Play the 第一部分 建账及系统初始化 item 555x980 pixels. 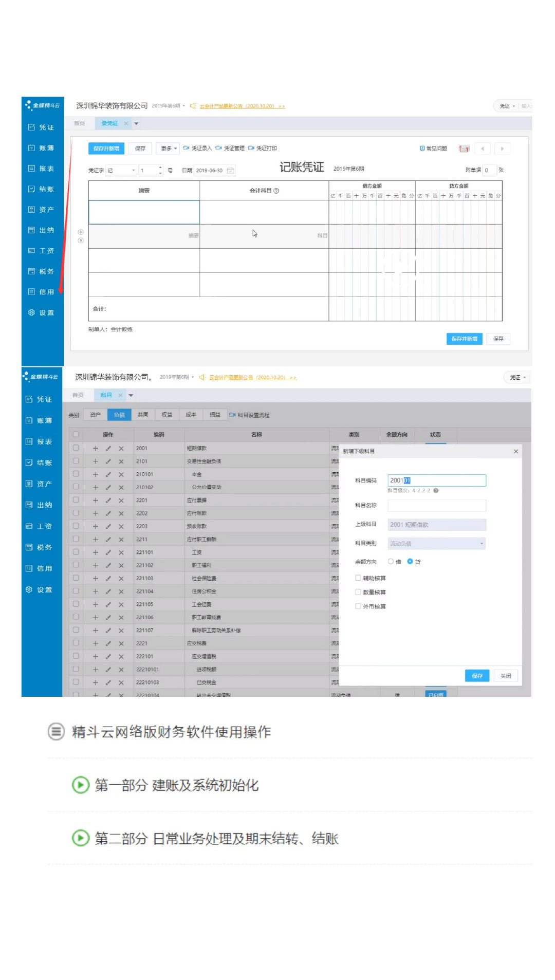80,785
